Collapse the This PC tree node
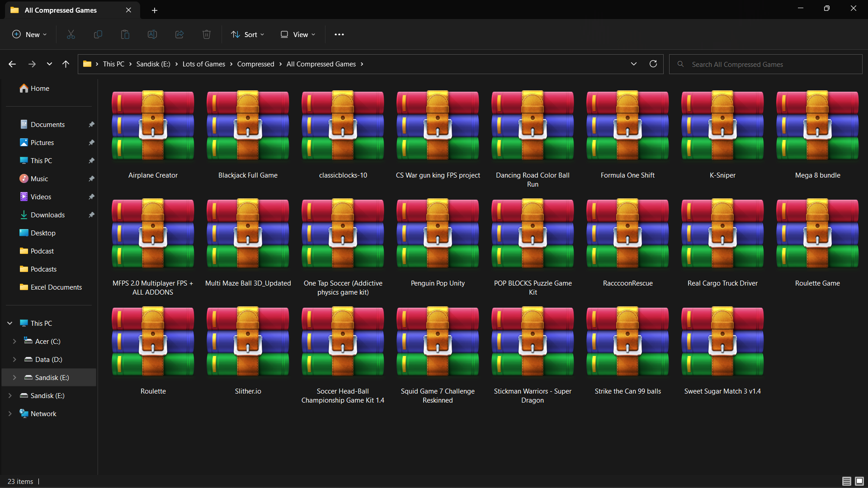Screen dimensions: 868x488 pyautogui.click(x=10, y=324)
